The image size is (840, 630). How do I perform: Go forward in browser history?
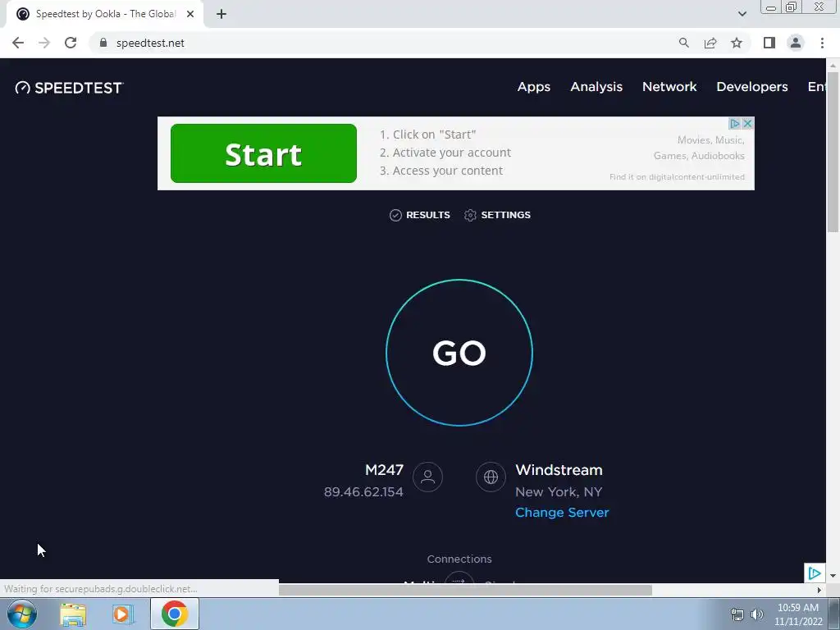point(44,43)
